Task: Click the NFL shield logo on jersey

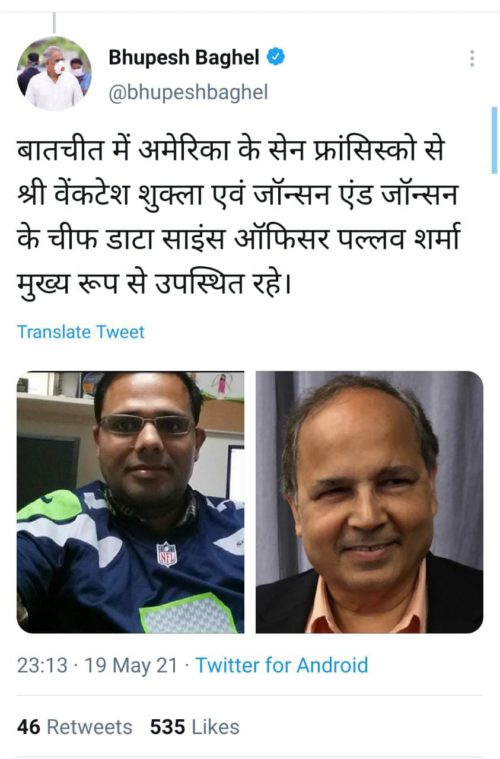Action: coord(167,554)
